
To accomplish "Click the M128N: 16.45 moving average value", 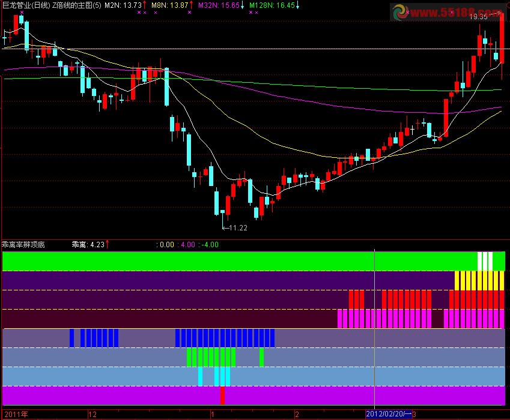I will click(x=272, y=5).
